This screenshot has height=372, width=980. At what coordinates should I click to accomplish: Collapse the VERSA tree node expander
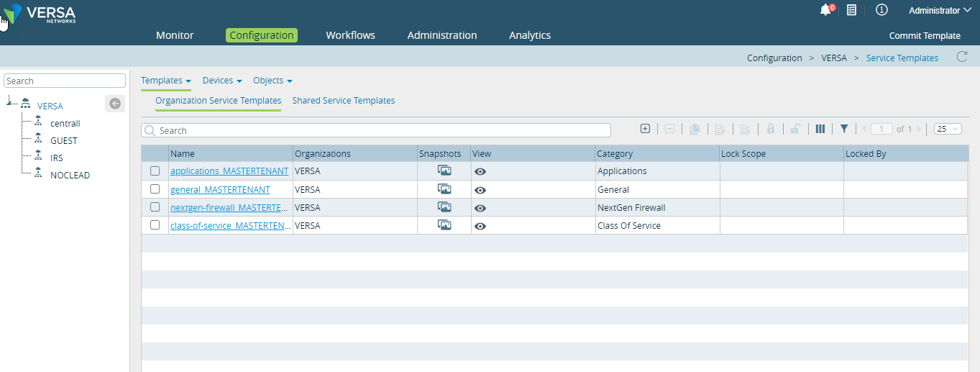coord(10,102)
